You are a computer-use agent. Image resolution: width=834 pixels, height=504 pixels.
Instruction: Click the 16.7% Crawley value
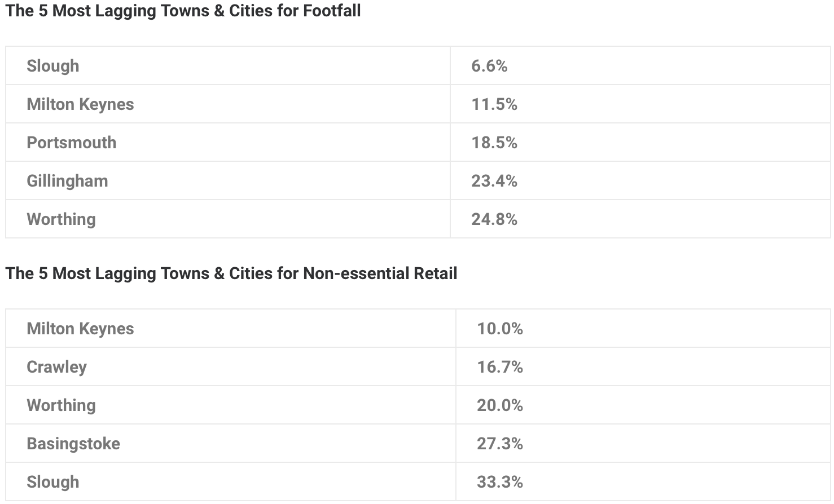pos(500,367)
